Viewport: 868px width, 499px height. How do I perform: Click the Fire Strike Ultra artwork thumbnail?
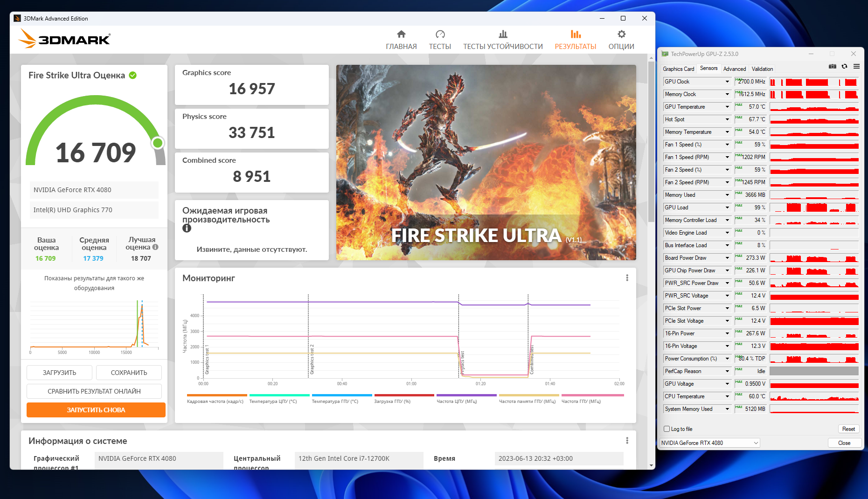(486, 162)
